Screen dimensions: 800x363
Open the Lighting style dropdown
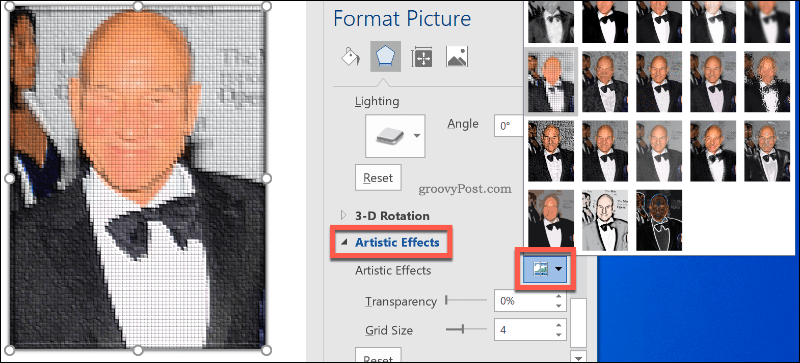[395, 135]
